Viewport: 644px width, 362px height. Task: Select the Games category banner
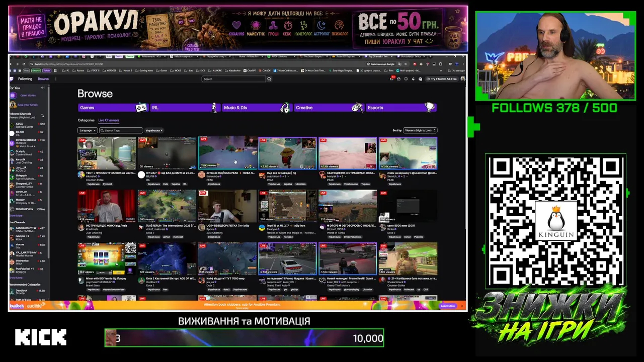coord(113,108)
